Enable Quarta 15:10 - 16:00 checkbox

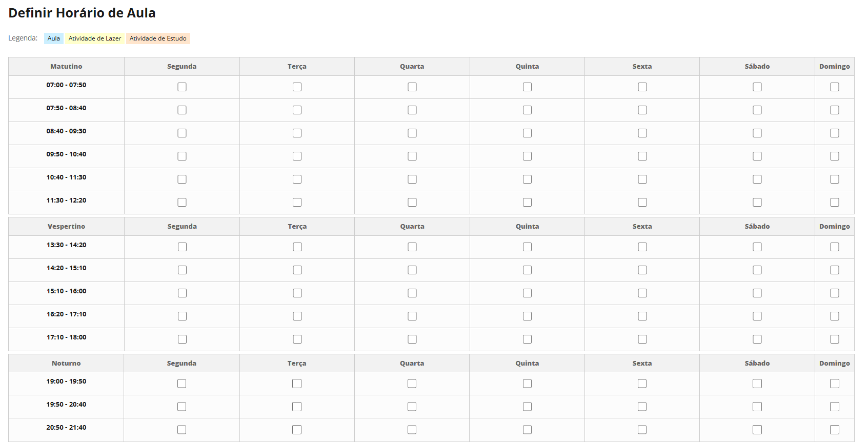click(412, 293)
